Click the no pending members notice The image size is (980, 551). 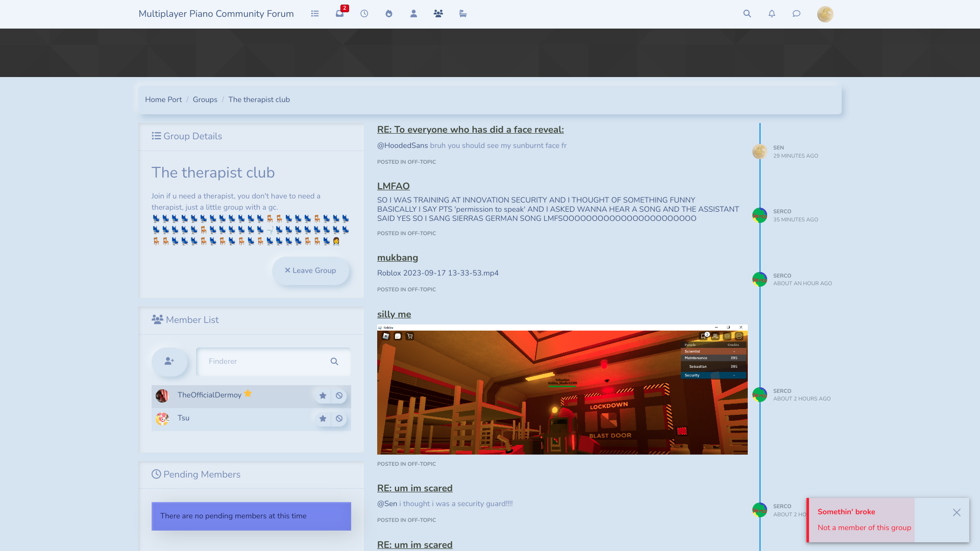pos(251,516)
